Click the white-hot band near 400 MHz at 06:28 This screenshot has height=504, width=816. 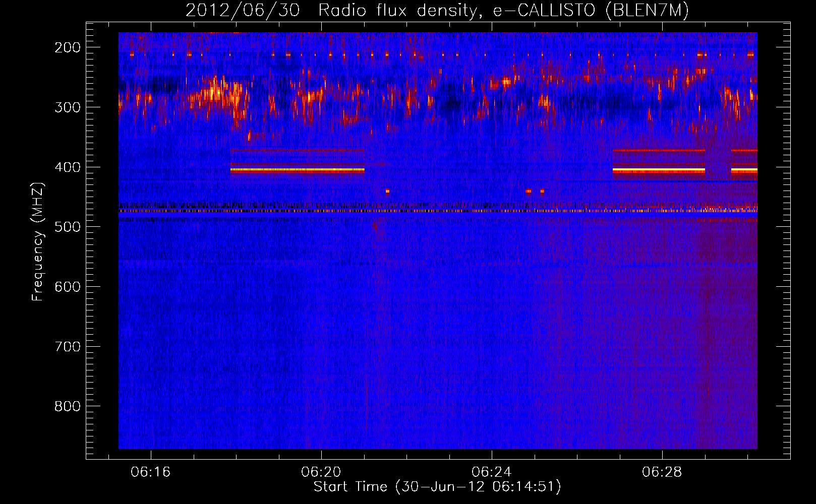coord(659,170)
